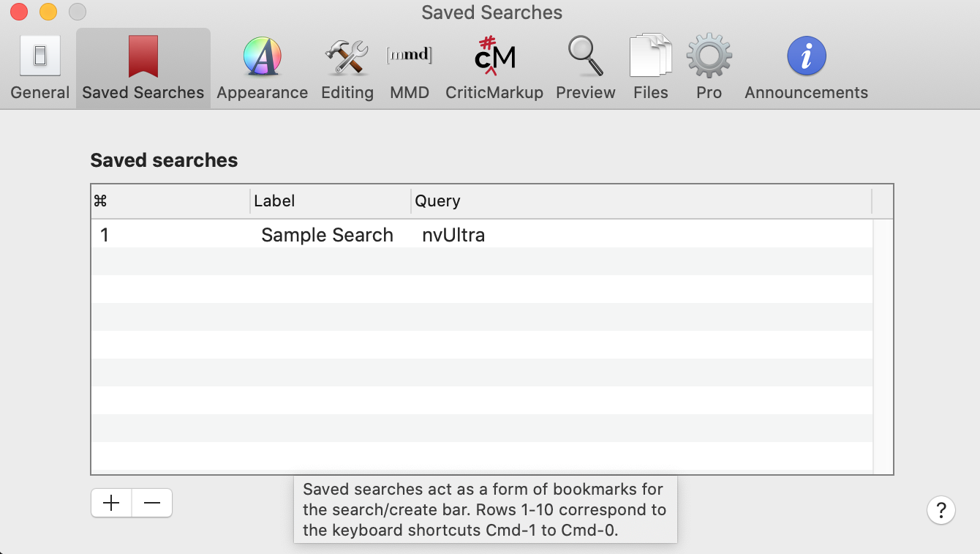Open the Files preferences pane
This screenshot has width=980, height=554.
[x=650, y=68]
